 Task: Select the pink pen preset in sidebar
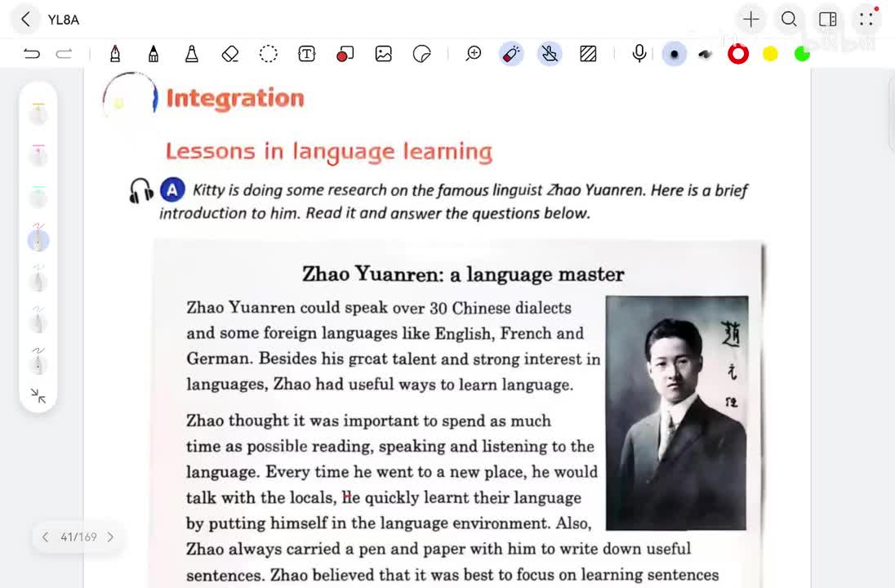click(x=38, y=155)
